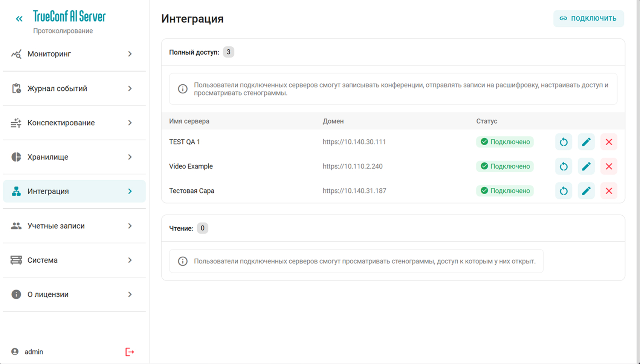The image size is (640, 364).
Task: Collapse the sidebar with double-chevron icon
Action: [x=19, y=19]
